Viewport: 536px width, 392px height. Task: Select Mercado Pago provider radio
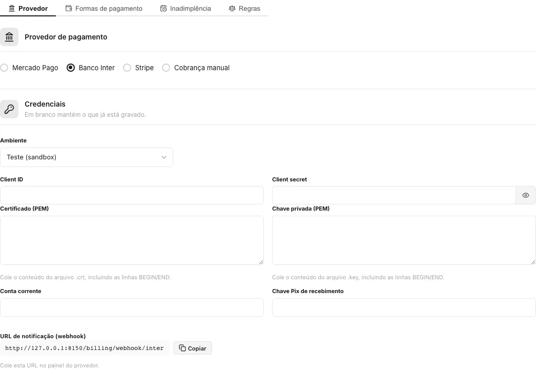(4, 68)
